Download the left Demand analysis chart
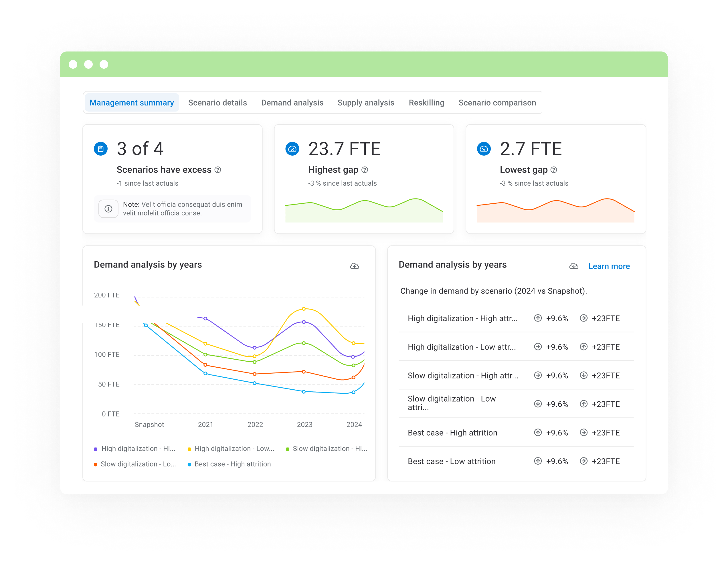This screenshot has height=563, width=728. 354,266
